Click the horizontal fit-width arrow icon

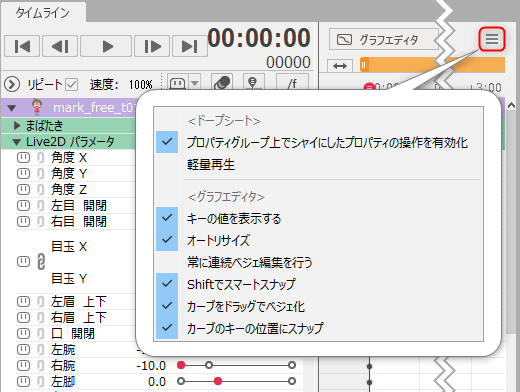(340, 66)
